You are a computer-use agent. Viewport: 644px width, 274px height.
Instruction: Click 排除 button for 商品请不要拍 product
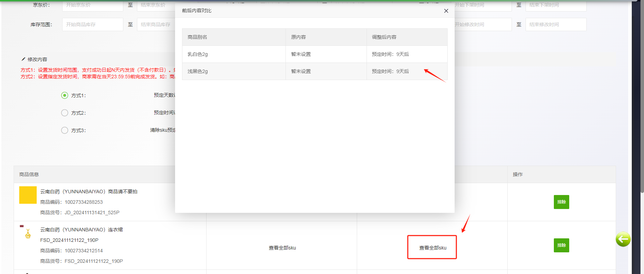point(561,202)
